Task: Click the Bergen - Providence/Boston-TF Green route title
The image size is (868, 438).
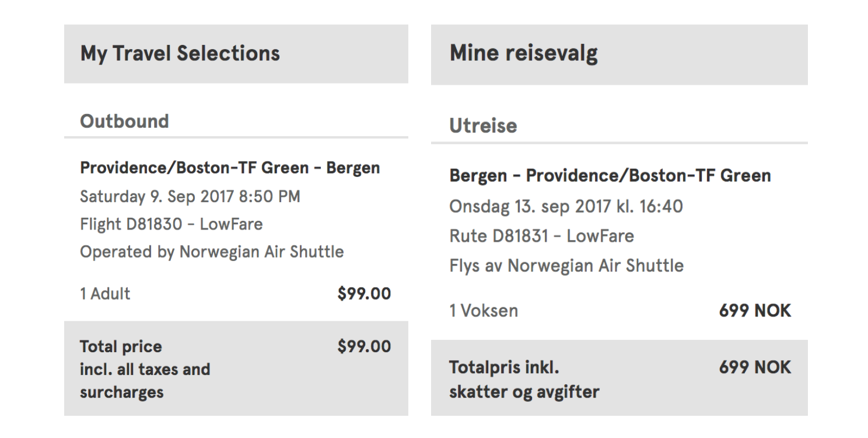Action: tap(610, 176)
